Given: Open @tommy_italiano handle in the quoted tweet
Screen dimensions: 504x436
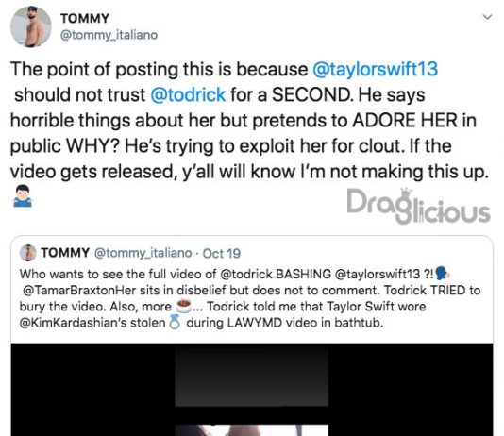Looking at the screenshot, I should point(143,253).
